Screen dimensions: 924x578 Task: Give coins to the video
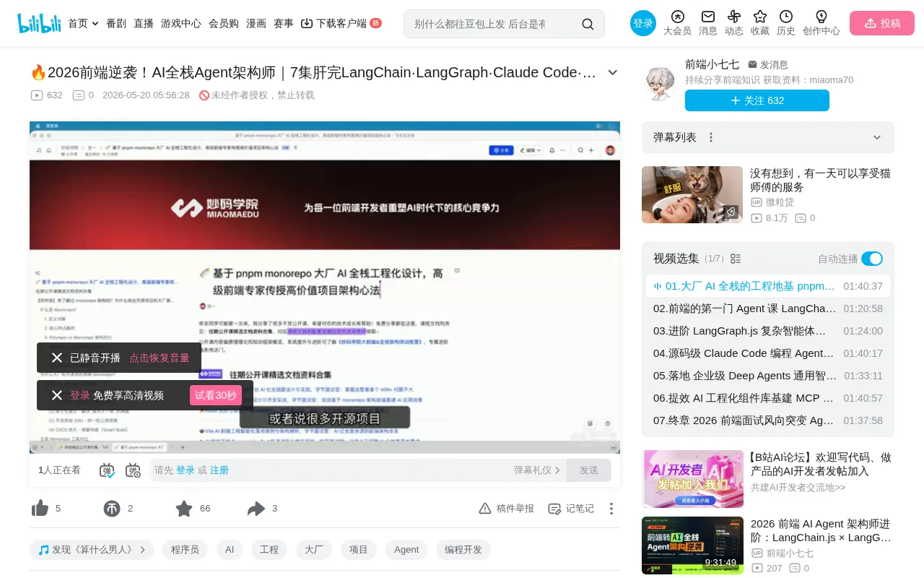pyautogui.click(x=112, y=509)
